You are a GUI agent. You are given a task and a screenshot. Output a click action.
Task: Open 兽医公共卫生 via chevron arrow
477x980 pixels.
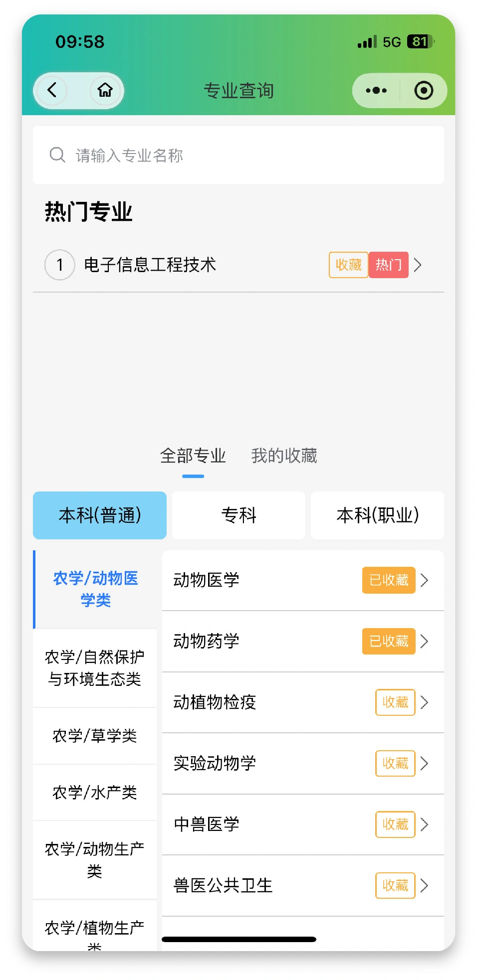point(425,885)
